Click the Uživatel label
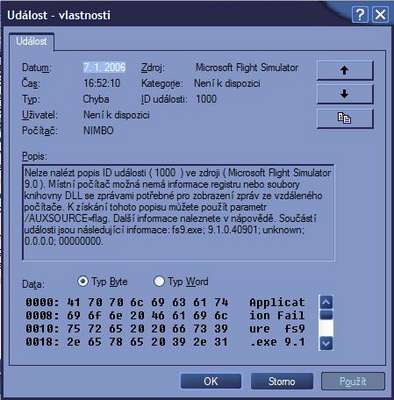This screenshot has width=394, height=400. tap(40, 115)
